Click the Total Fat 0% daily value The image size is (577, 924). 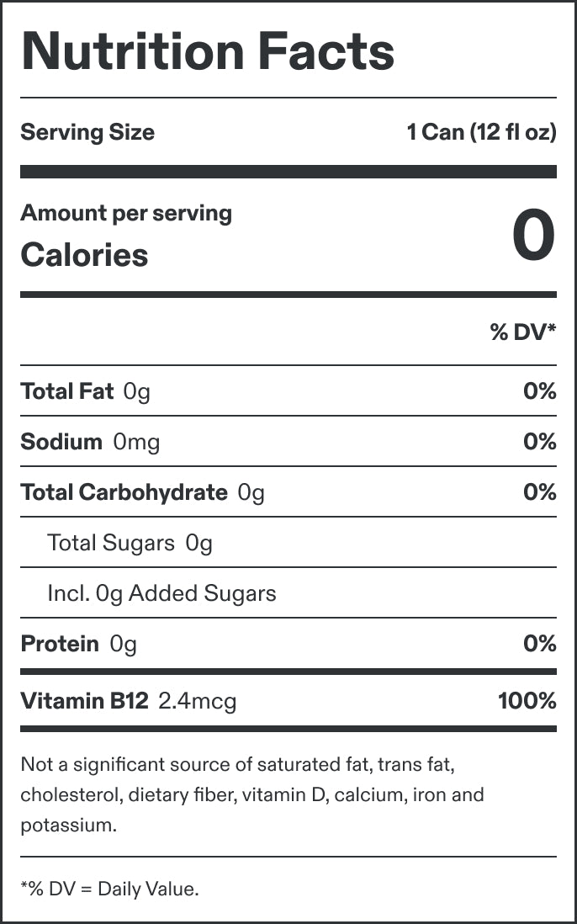point(539,391)
